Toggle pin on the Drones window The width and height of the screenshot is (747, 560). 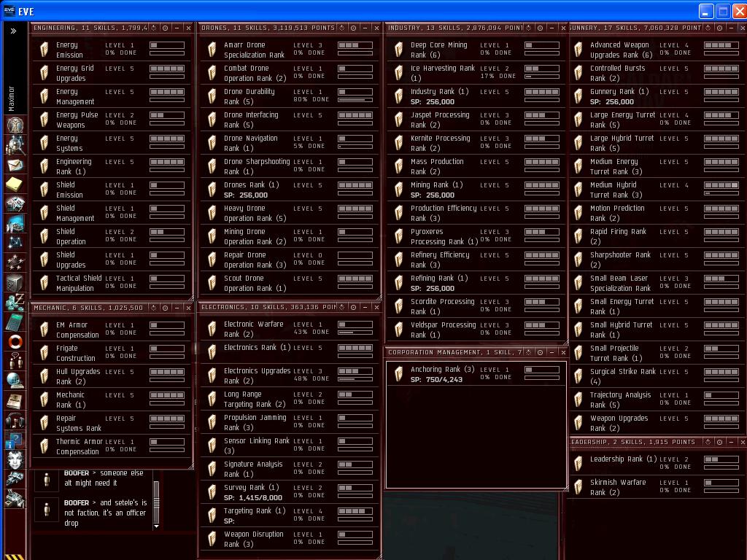341,28
